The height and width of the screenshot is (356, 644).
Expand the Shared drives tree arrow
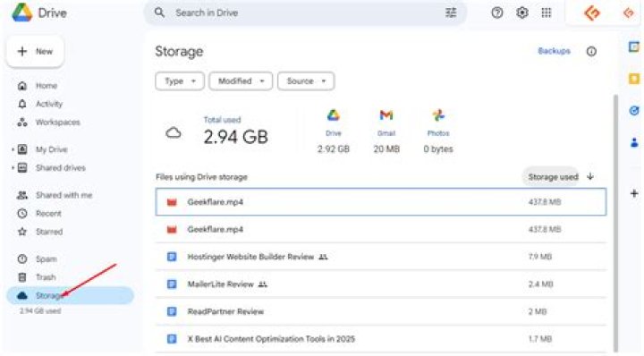coord(13,168)
